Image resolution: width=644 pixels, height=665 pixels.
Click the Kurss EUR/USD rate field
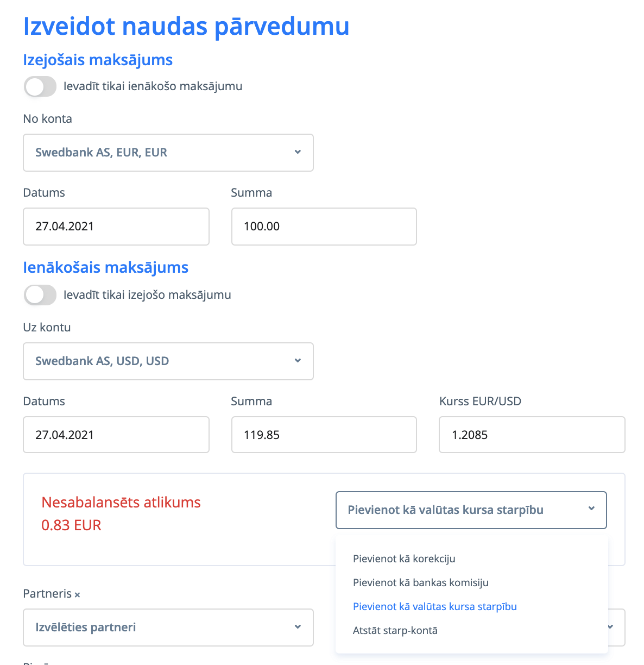click(532, 435)
